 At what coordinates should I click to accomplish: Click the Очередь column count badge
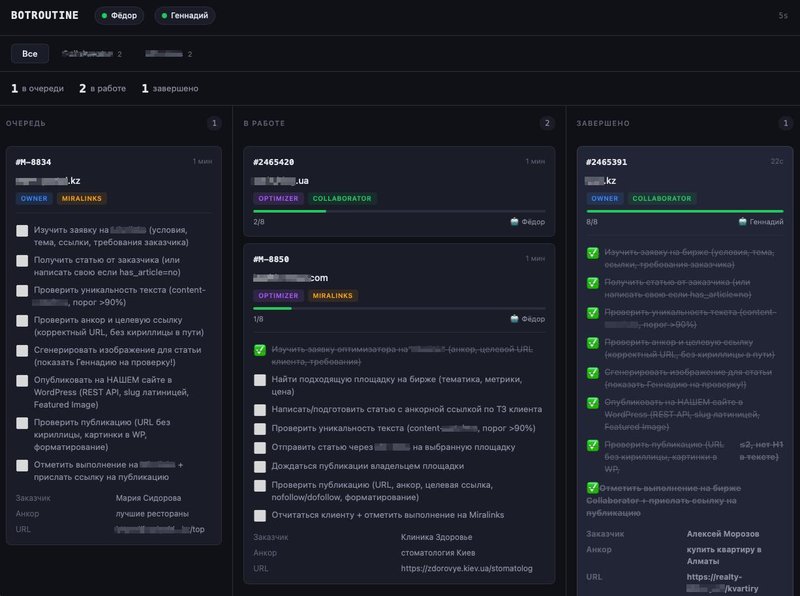tap(214, 123)
